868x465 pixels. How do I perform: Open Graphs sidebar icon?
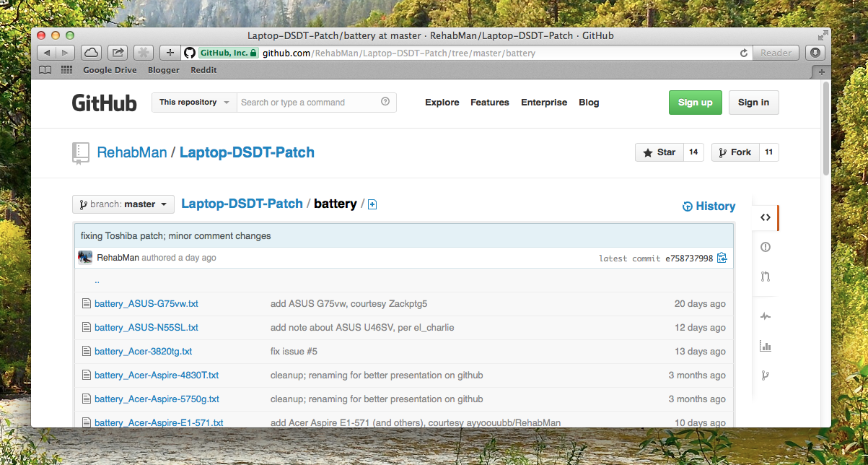[x=766, y=346]
